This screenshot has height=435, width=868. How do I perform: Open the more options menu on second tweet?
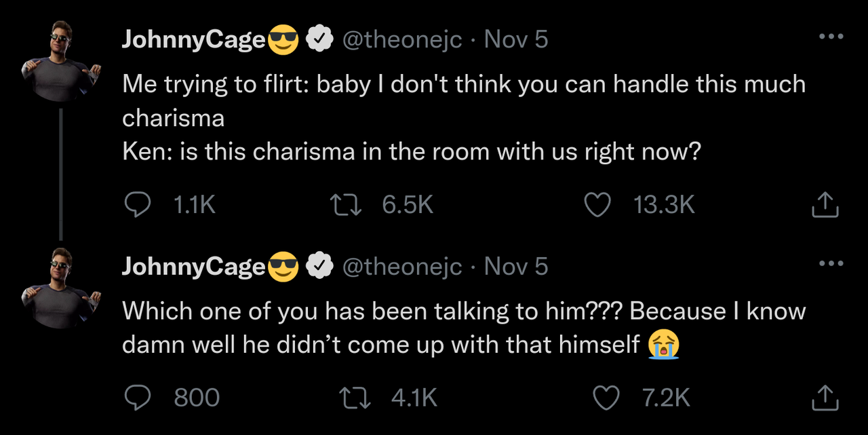click(831, 263)
